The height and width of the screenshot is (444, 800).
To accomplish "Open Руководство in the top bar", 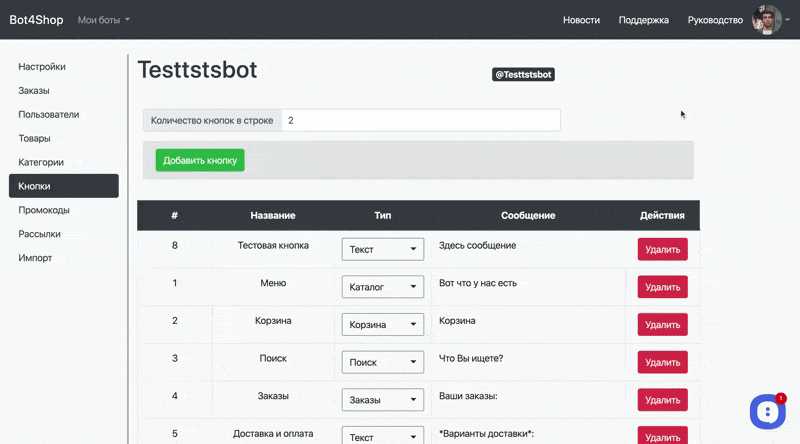I will pos(715,20).
